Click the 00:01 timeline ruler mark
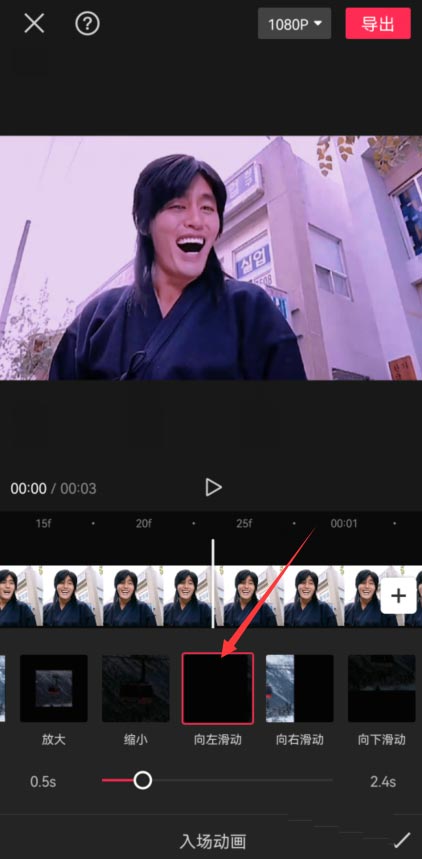 [344, 523]
